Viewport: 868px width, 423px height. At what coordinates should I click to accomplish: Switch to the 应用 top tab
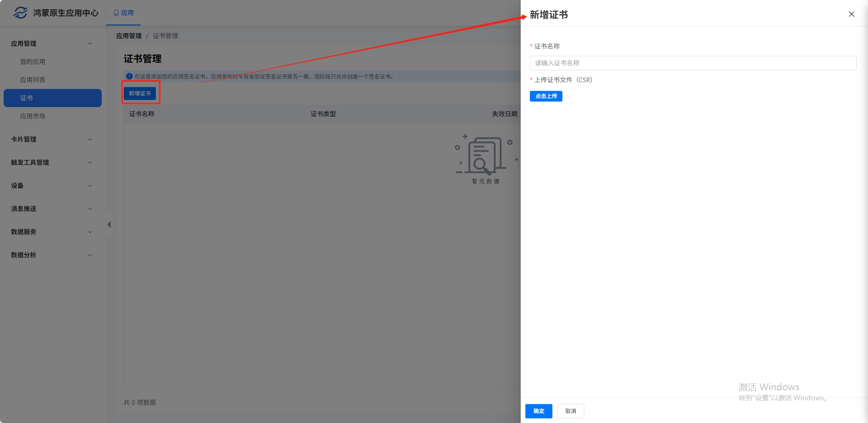pos(123,13)
